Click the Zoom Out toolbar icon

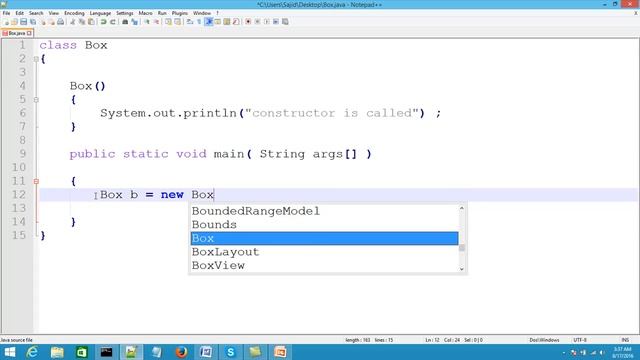[156, 22]
